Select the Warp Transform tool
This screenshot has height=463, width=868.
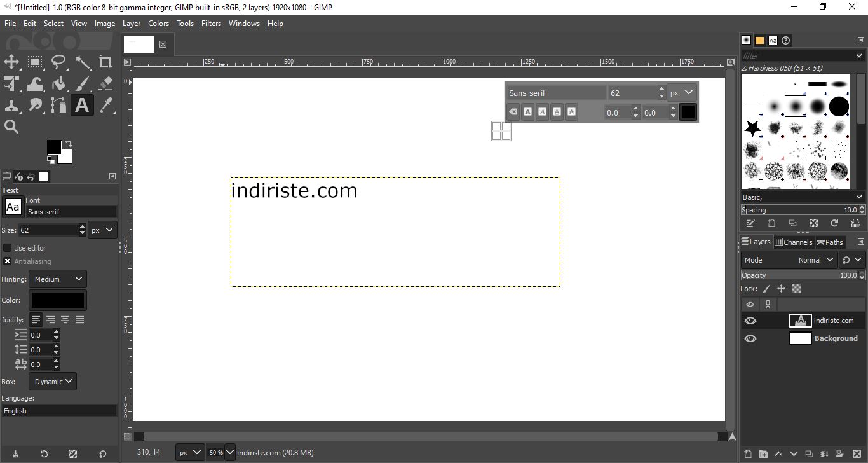point(35,83)
